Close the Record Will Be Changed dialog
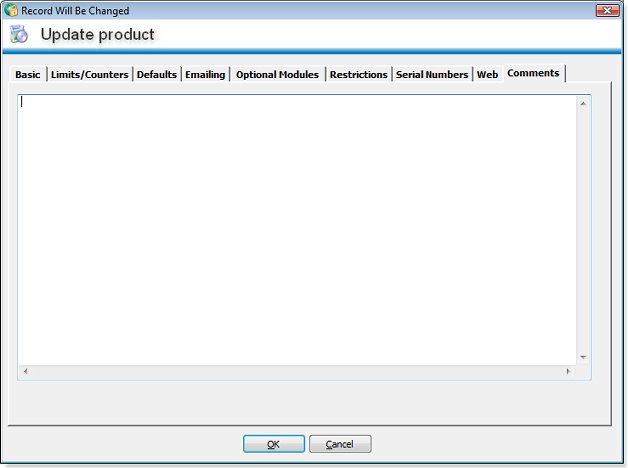This screenshot has height=468, width=628. coord(606,11)
